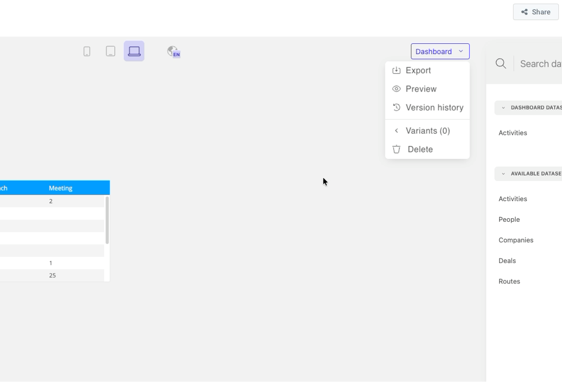The image size is (562, 392).
Task: Click the Delete trash can icon
Action: [x=396, y=149]
